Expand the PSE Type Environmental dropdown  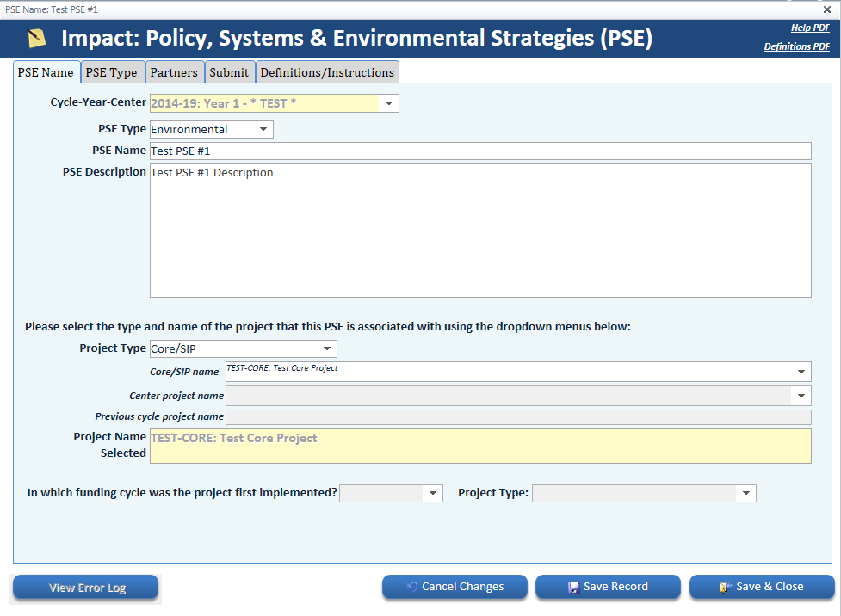(263, 129)
